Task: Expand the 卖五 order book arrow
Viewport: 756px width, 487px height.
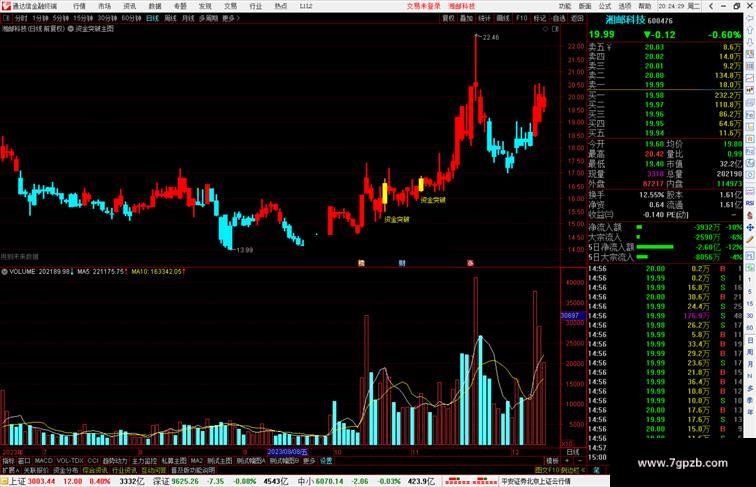Action: tap(609, 47)
